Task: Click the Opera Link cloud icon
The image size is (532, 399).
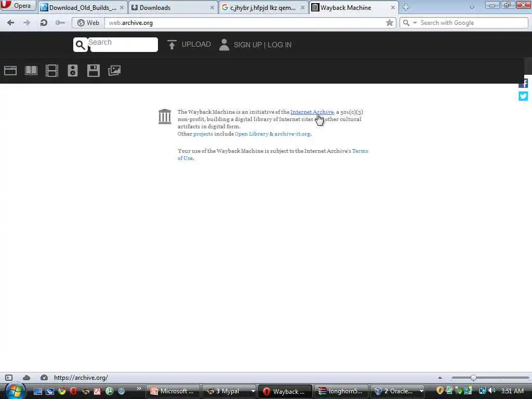Action: (26, 378)
